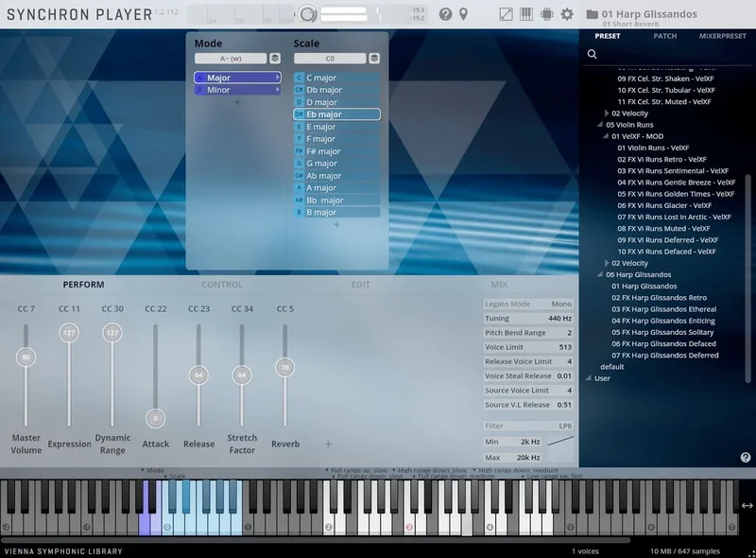The image size is (756, 558).
Task: Load preset 01 Harp Glissandos
Action: click(x=644, y=287)
